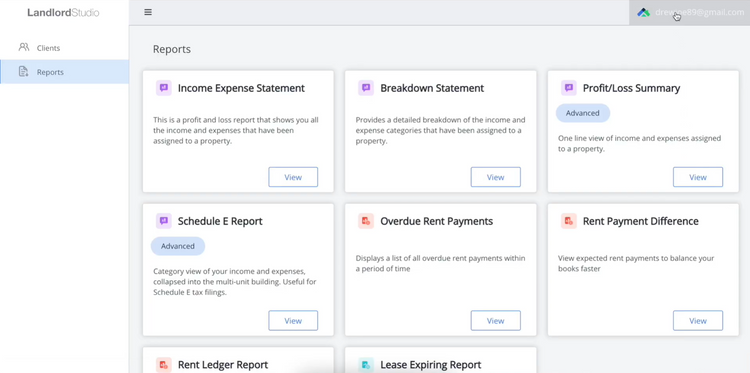
Task: View the Breakdown Statement report
Action: [496, 177]
